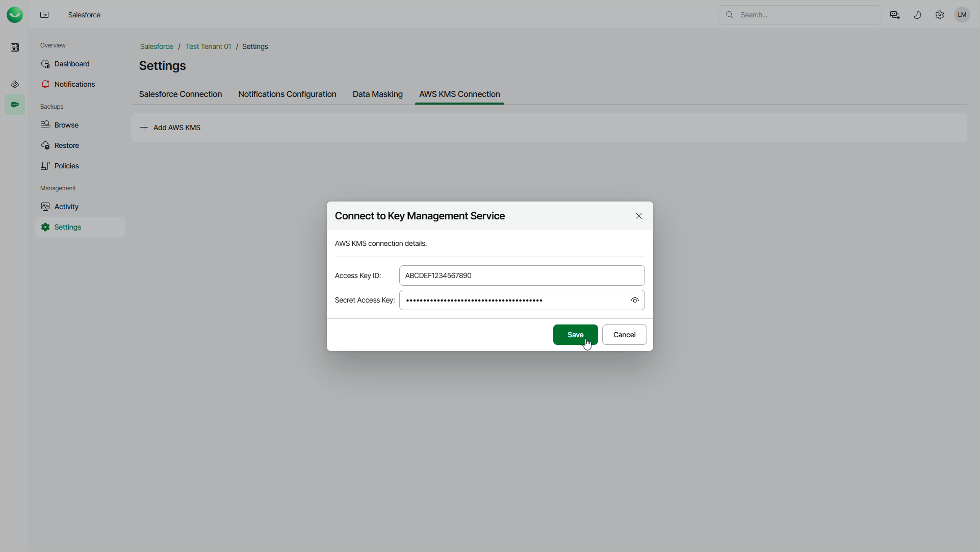980x552 pixels.
Task: Click the Access Key ID field
Action: click(x=521, y=275)
